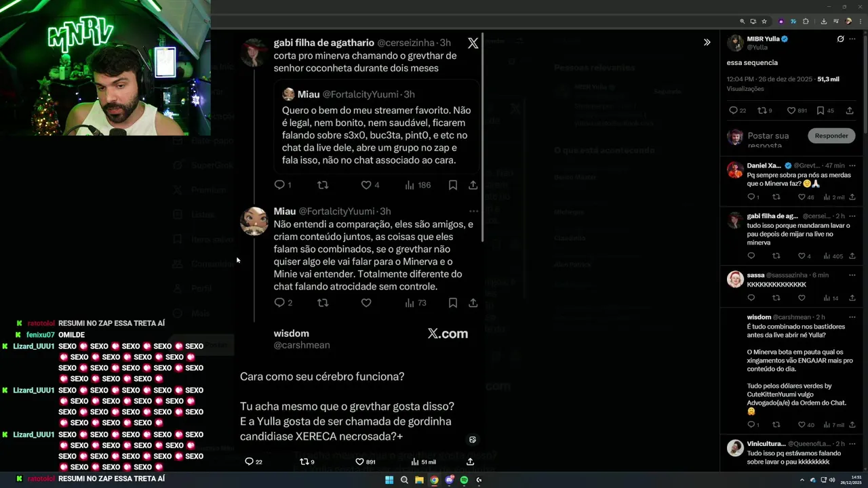Image resolution: width=868 pixels, height=488 pixels.
Task: Bookmark the gabi filha de agathario post
Action: (453, 185)
